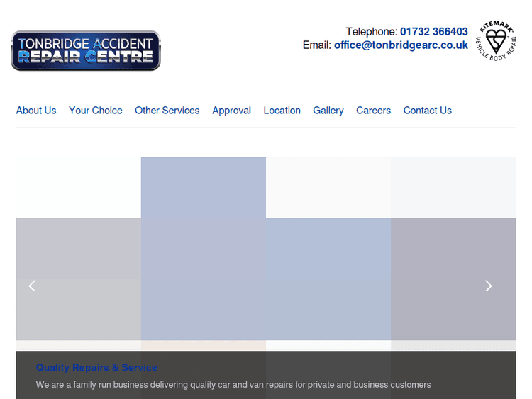Image resolution: width=532 pixels, height=399 pixels.
Task: Open Other Services menu item
Action: (167, 111)
